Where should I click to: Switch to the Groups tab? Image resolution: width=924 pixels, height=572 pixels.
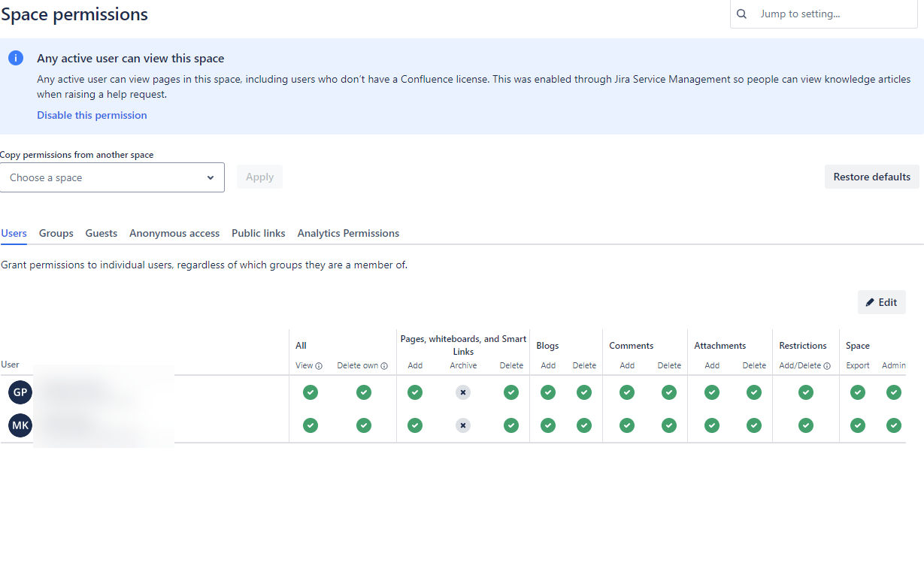pyautogui.click(x=56, y=233)
